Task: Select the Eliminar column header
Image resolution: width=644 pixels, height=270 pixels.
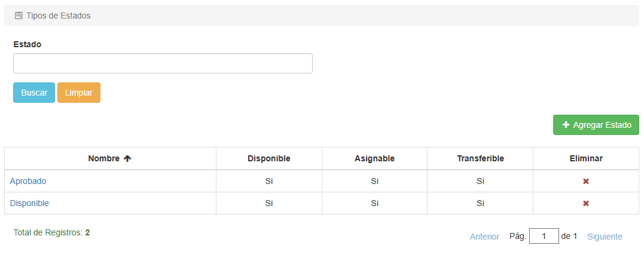Action: [586, 158]
